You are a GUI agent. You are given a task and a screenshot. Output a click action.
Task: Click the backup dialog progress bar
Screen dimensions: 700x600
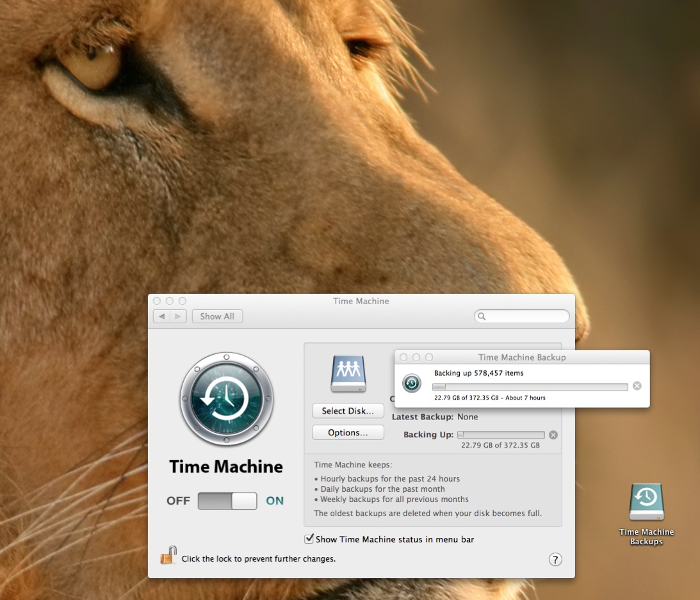[530, 387]
